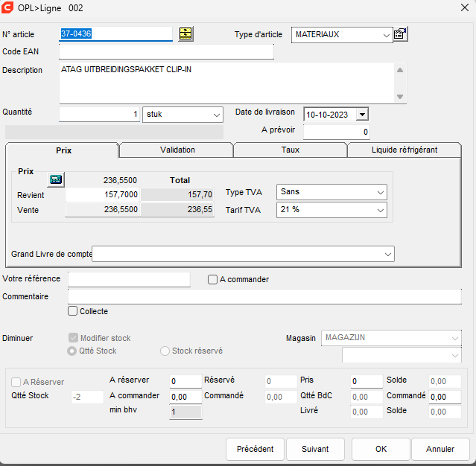Image resolution: width=476 pixels, height=466 pixels.
Task: Click the A réserver quantity field
Action: pyautogui.click(x=185, y=381)
